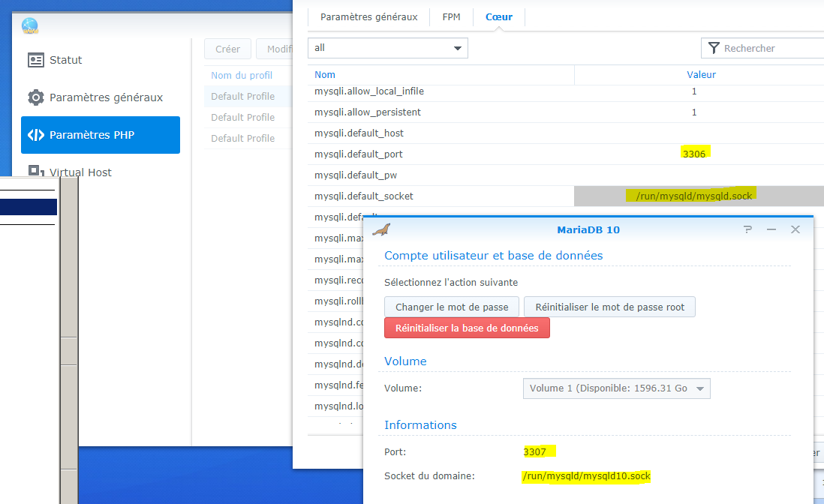Image resolution: width=824 pixels, height=504 pixels.
Task: Click the PHP code brackets icon
Action: [x=36, y=135]
